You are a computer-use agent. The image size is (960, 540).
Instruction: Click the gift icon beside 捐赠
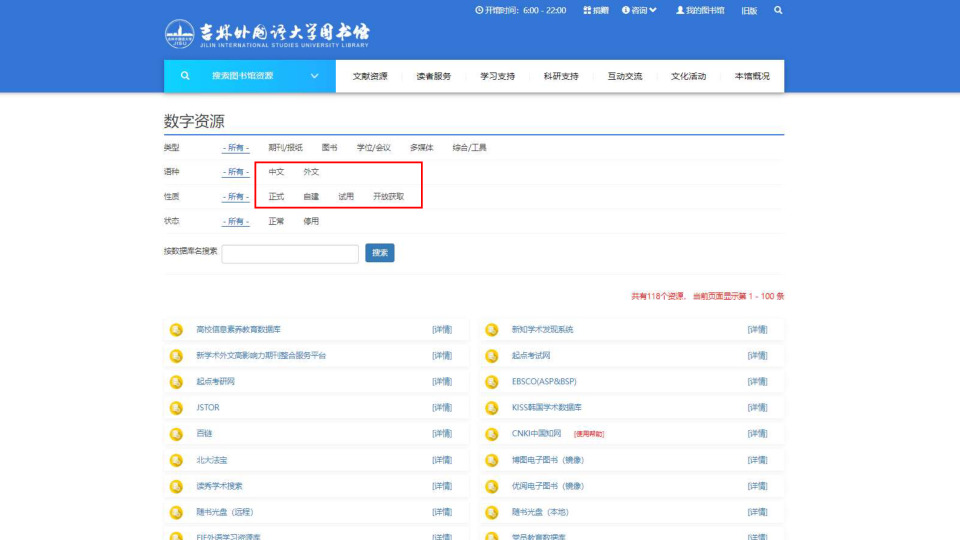click(587, 10)
